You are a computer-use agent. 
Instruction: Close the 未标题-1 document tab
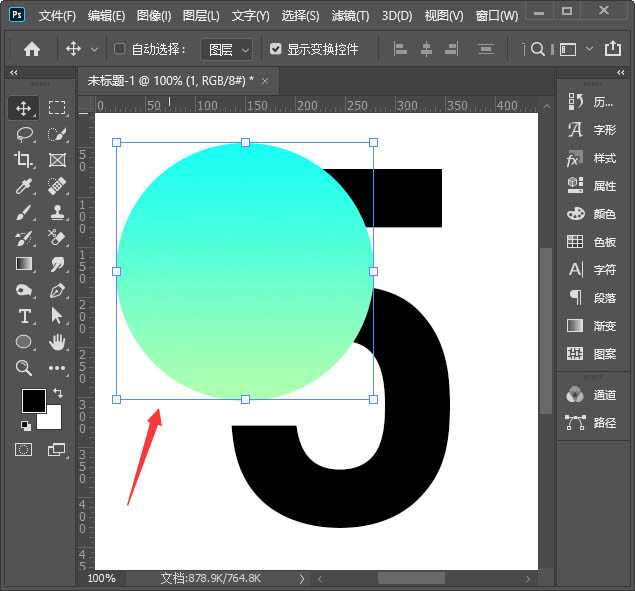tap(265, 80)
